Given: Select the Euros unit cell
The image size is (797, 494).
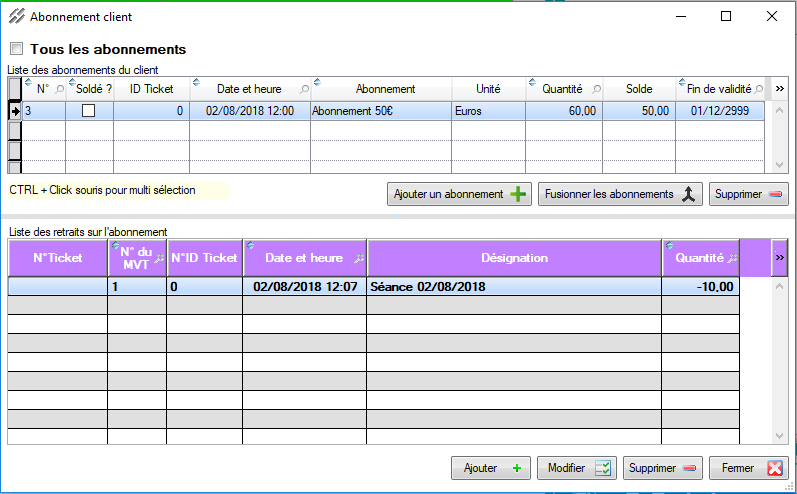Looking at the screenshot, I should point(488,111).
